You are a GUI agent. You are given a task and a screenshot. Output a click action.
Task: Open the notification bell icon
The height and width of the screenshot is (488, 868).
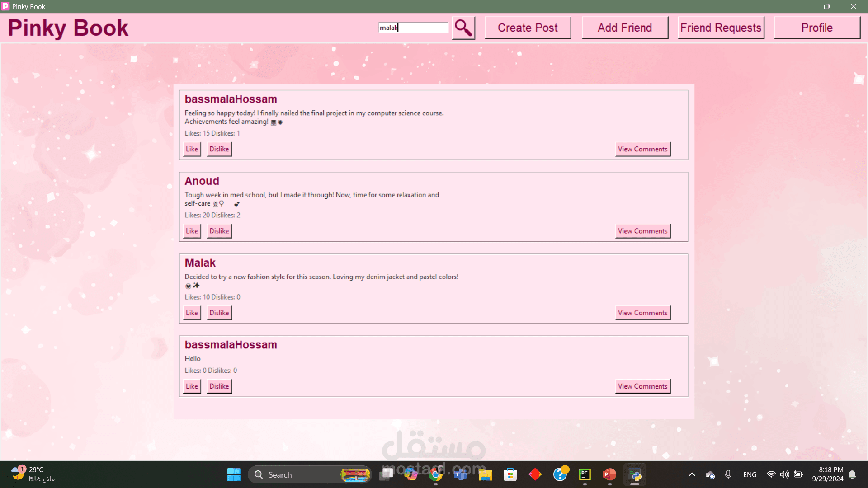(x=852, y=474)
